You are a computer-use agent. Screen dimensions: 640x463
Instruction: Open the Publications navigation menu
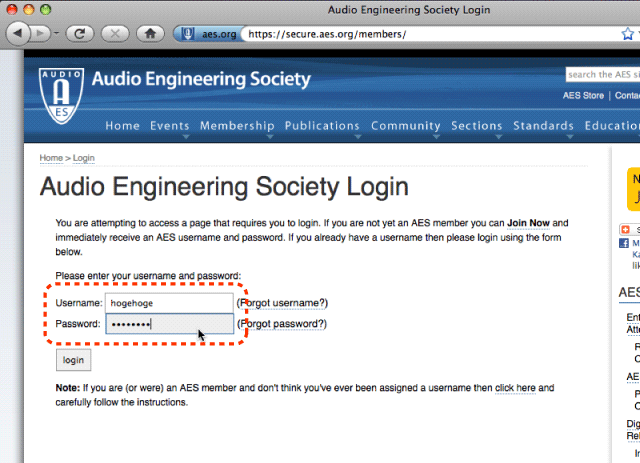click(x=322, y=126)
